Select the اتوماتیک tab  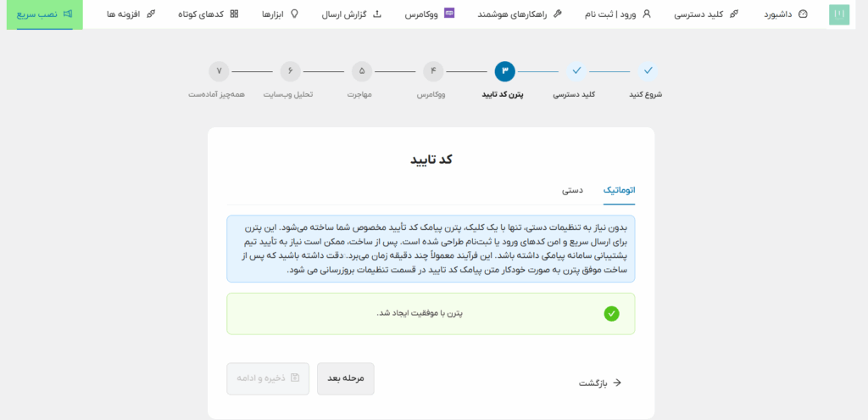click(x=619, y=191)
